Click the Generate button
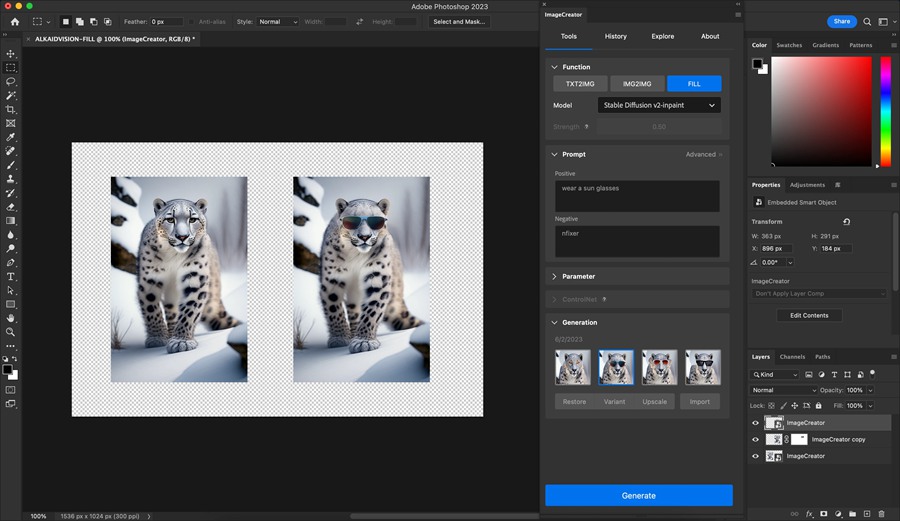The image size is (900, 521). tap(639, 496)
